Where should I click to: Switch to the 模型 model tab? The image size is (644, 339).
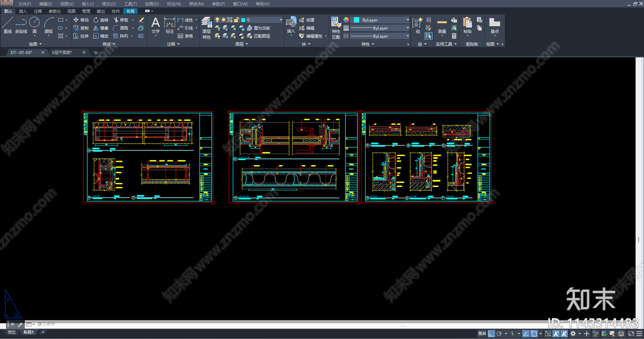pos(12,332)
